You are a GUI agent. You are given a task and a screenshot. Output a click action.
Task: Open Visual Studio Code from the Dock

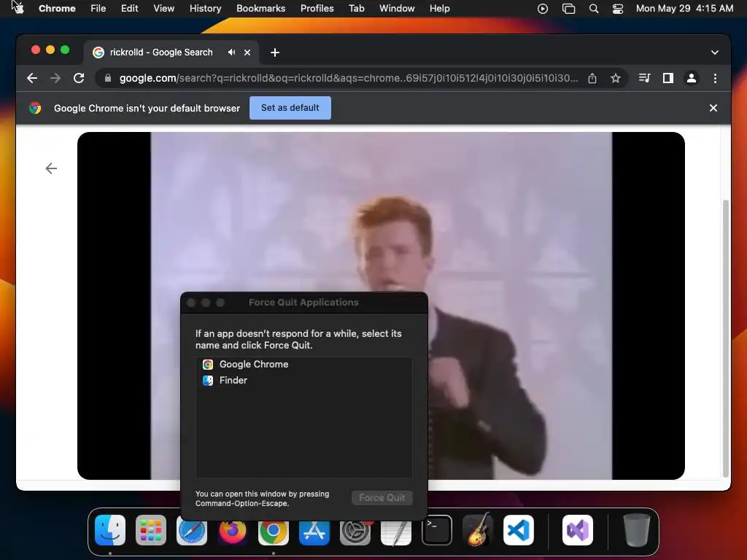point(519,530)
